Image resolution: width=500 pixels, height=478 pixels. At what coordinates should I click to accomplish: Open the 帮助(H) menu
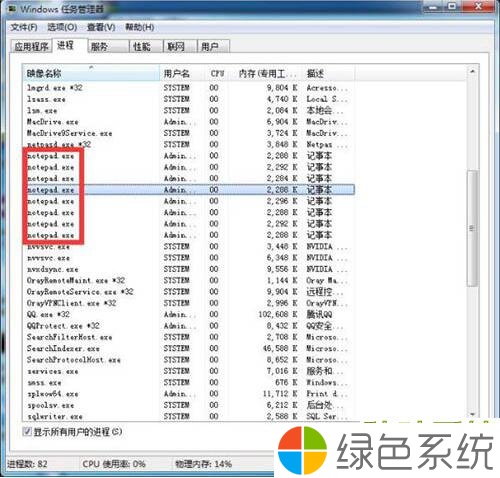[140, 27]
